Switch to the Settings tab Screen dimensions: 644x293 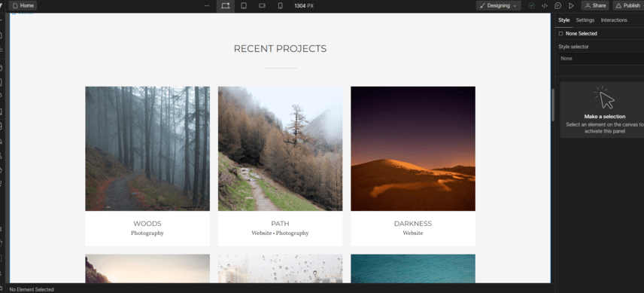click(x=585, y=20)
